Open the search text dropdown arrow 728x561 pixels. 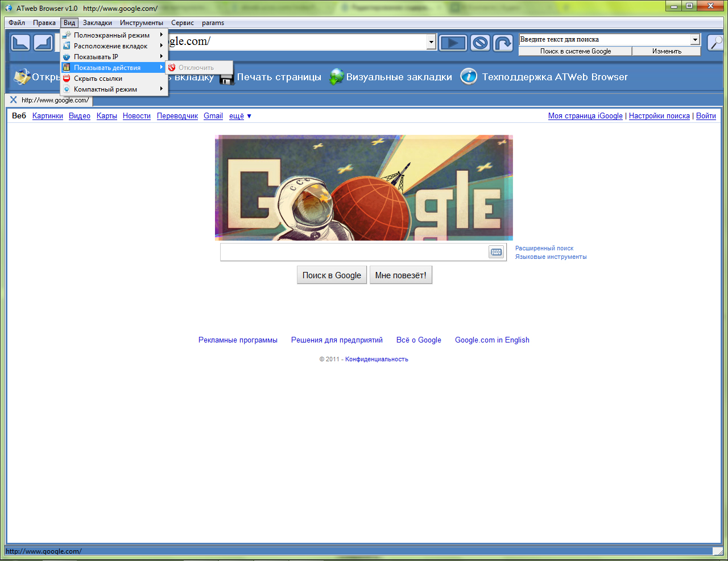click(695, 39)
